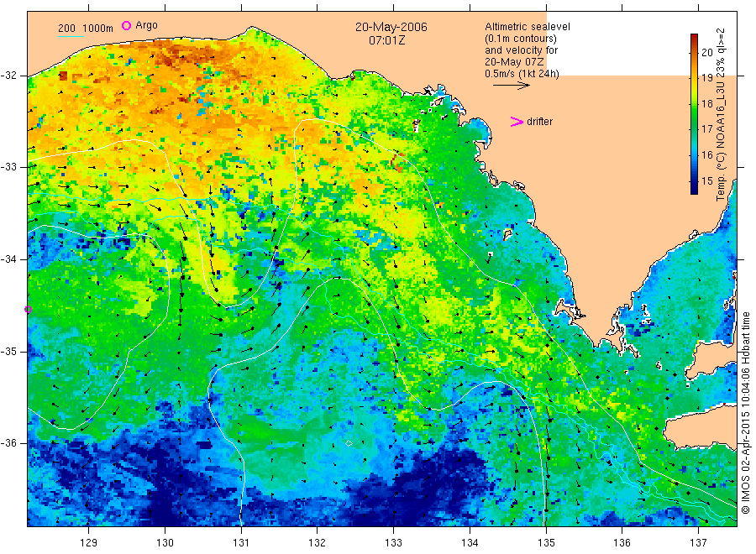Click the magenta drifter arrow legend icon
The image size is (756, 554).
(517, 122)
